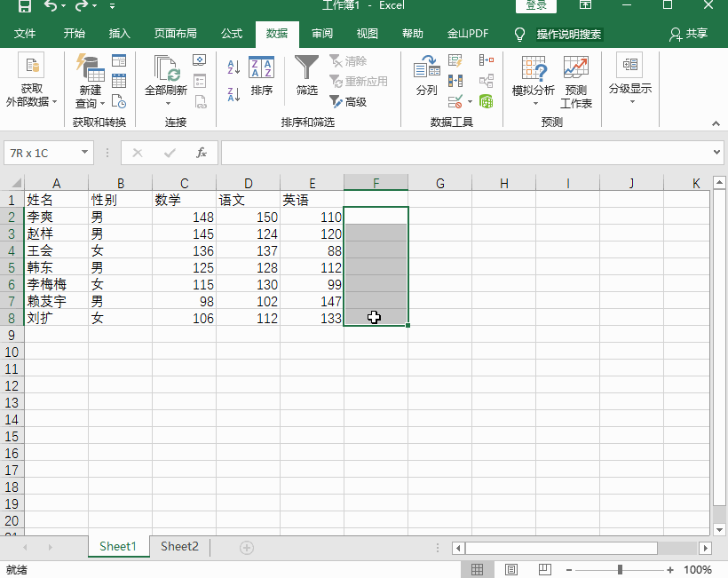This screenshot has height=578, width=728.
Task: Click the From Table icon
Action: [x=119, y=81]
